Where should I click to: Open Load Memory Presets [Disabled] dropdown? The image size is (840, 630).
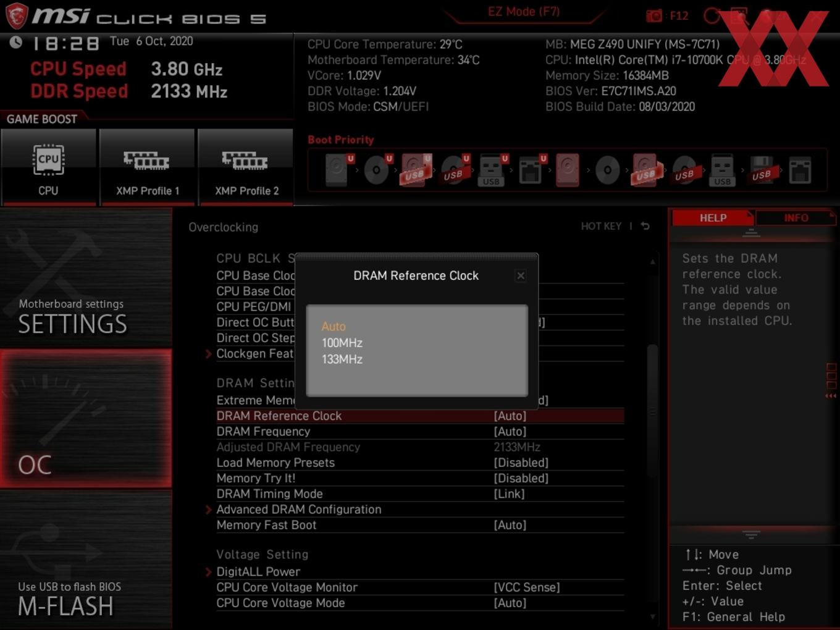(x=521, y=463)
